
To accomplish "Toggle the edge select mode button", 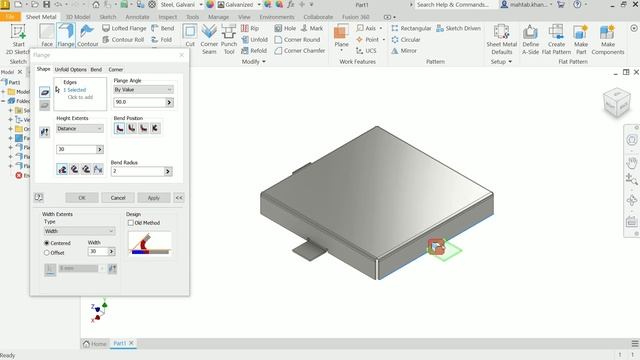I will [x=44, y=92].
